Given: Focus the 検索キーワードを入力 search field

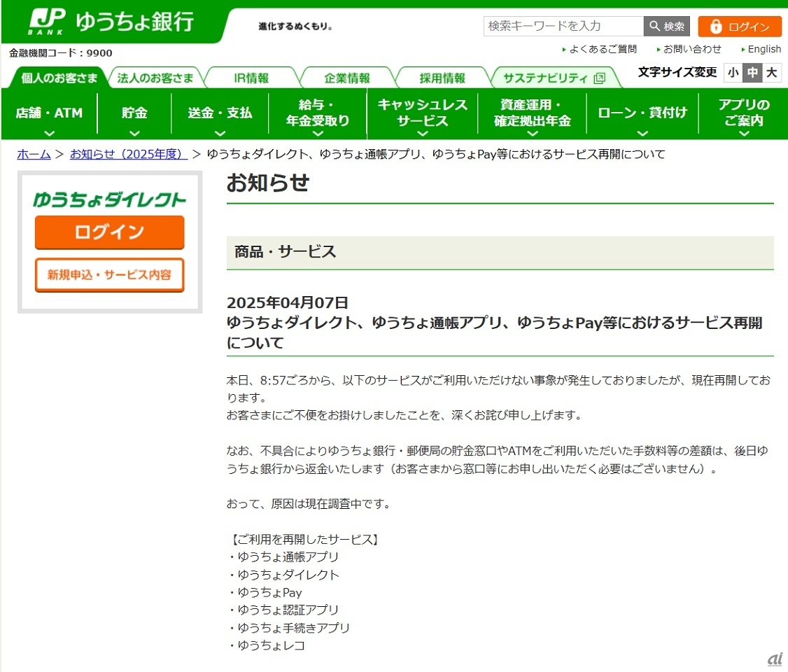Looking at the screenshot, I should pyautogui.click(x=563, y=26).
